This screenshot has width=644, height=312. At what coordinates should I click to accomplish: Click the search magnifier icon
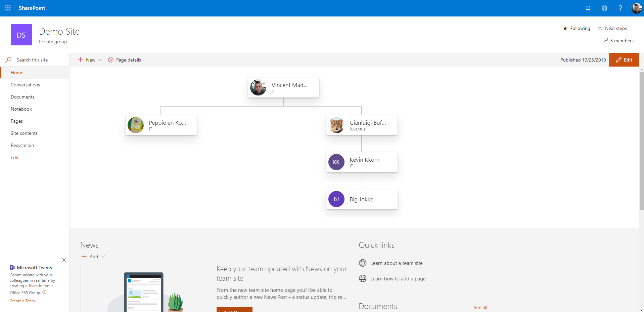[x=9, y=60]
